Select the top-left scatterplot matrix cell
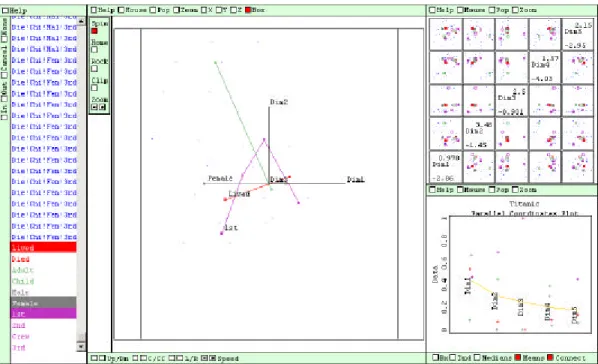598x364 pixels. (x=445, y=34)
